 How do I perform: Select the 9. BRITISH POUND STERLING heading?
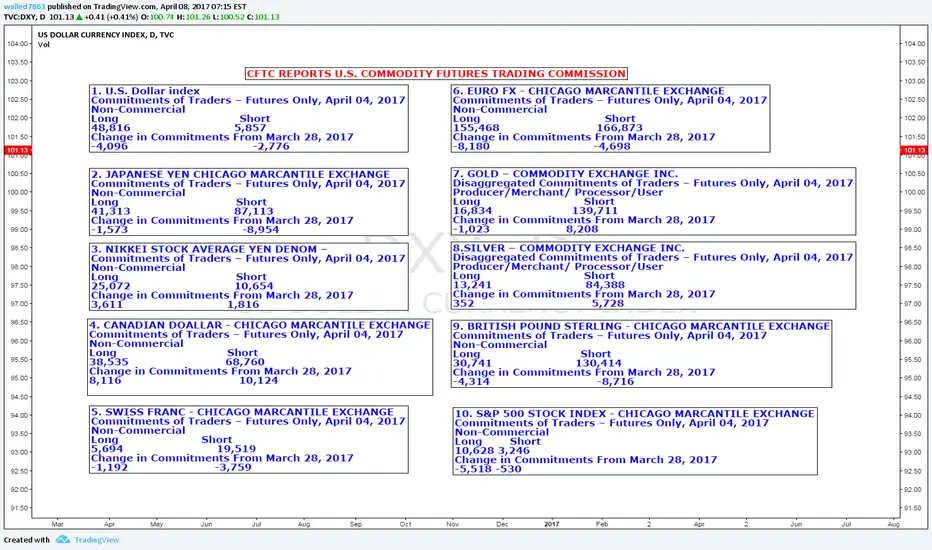[x=641, y=326]
